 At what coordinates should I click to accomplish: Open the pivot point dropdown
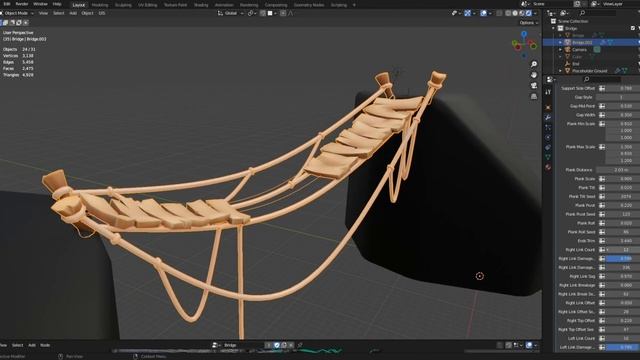tap(251, 13)
